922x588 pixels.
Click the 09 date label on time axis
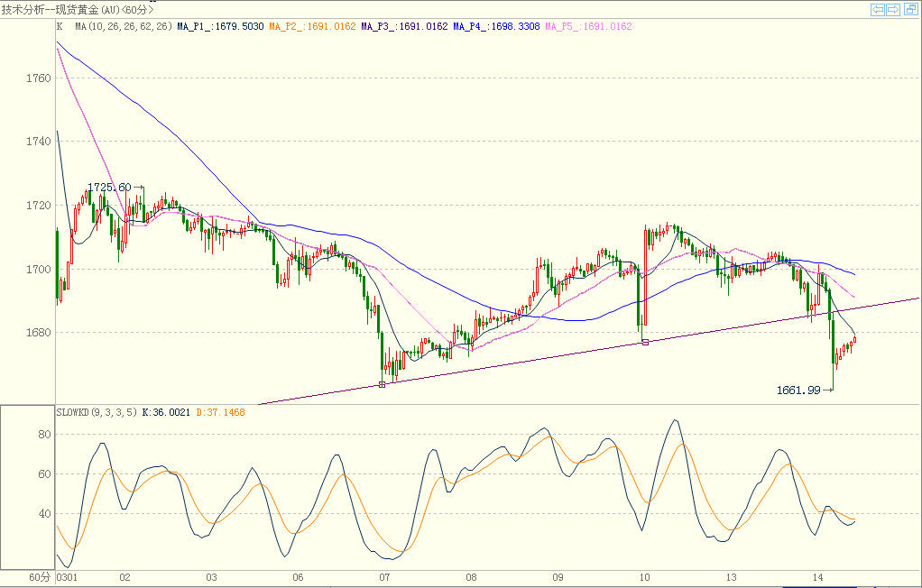pyautogui.click(x=558, y=577)
